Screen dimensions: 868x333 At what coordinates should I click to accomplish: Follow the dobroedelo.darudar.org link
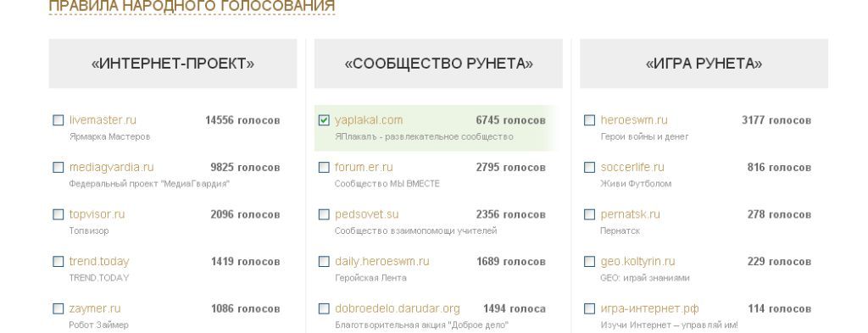point(398,308)
